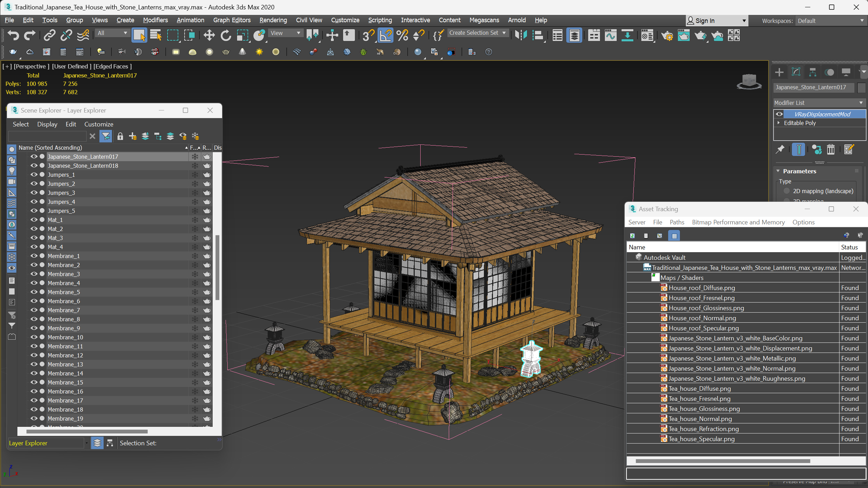The image size is (868, 488).
Task: Clear Scene Explorer search with X button
Action: point(92,136)
